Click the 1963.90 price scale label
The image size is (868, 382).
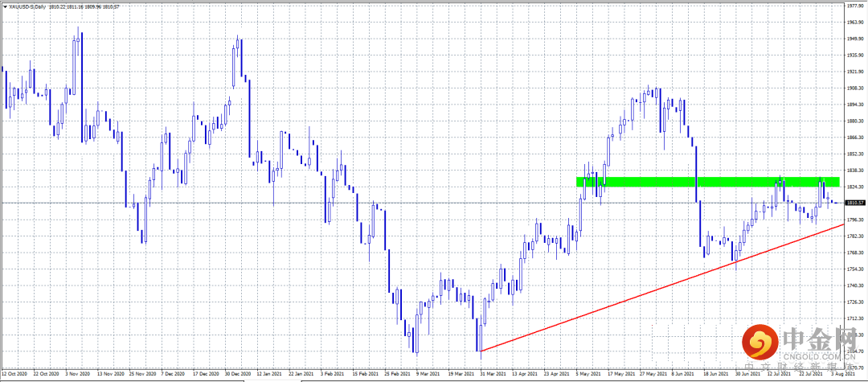pyautogui.click(x=855, y=23)
